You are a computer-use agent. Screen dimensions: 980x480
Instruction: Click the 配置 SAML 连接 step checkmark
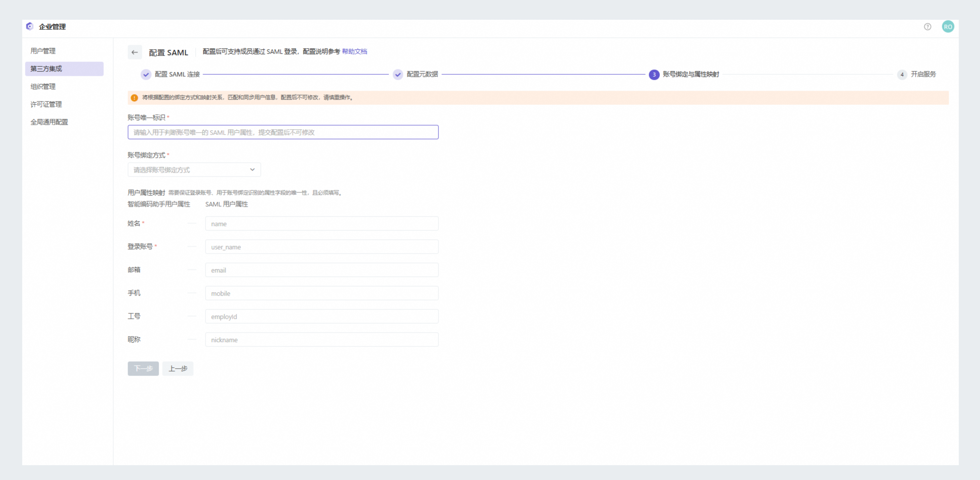(146, 74)
